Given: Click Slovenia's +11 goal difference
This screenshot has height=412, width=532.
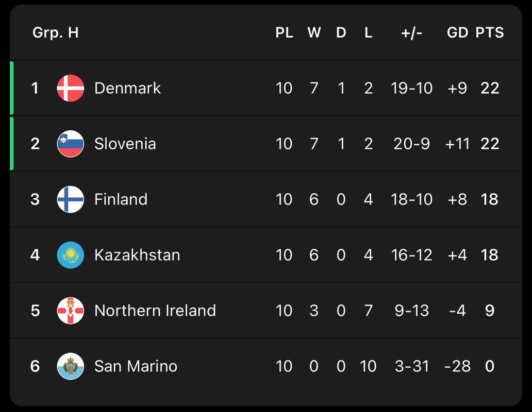Looking at the screenshot, I should (x=457, y=144).
